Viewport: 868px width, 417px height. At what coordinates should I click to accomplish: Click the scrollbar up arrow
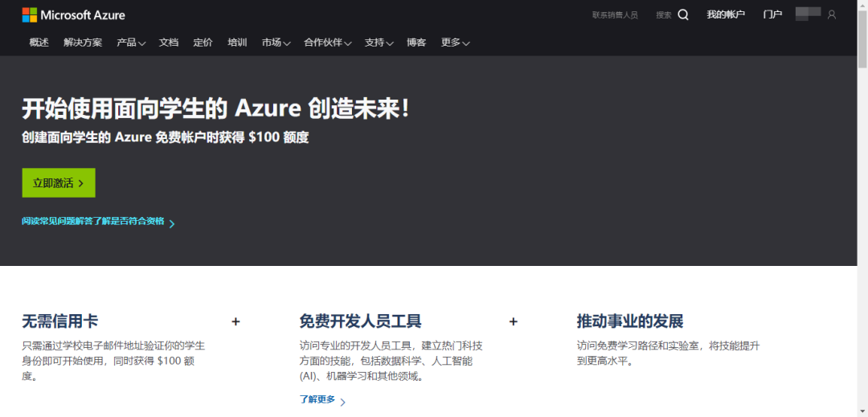(x=862, y=5)
